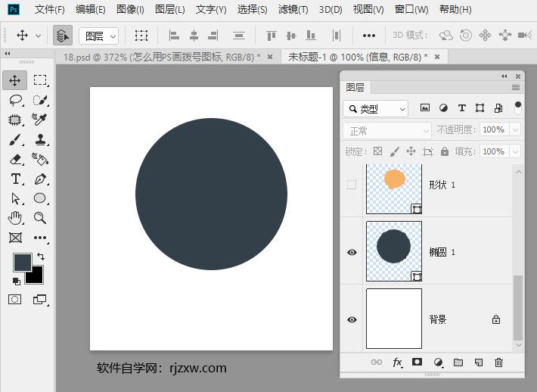Open the 正常 blend mode dropdown
The width and height of the screenshot is (537, 392).
tap(386, 130)
